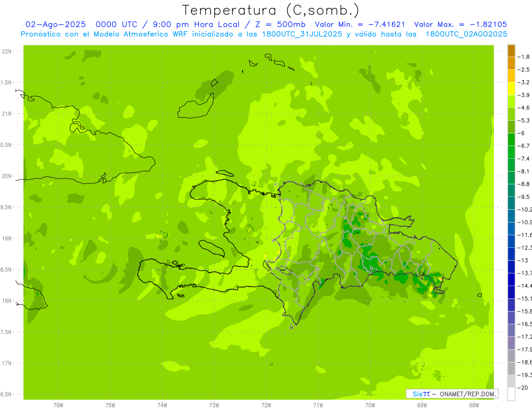
Task: Click the '22N' latitude axis label
Action: pyautogui.click(x=7, y=51)
